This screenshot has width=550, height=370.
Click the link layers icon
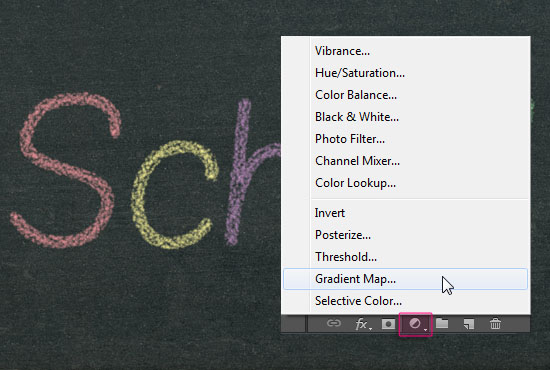334,323
